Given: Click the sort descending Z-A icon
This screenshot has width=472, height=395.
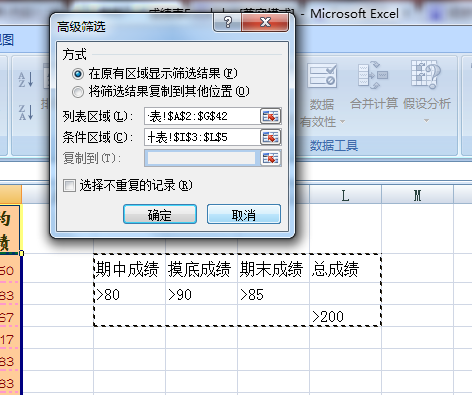Looking at the screenshot, I should click(x=26, y=112).
